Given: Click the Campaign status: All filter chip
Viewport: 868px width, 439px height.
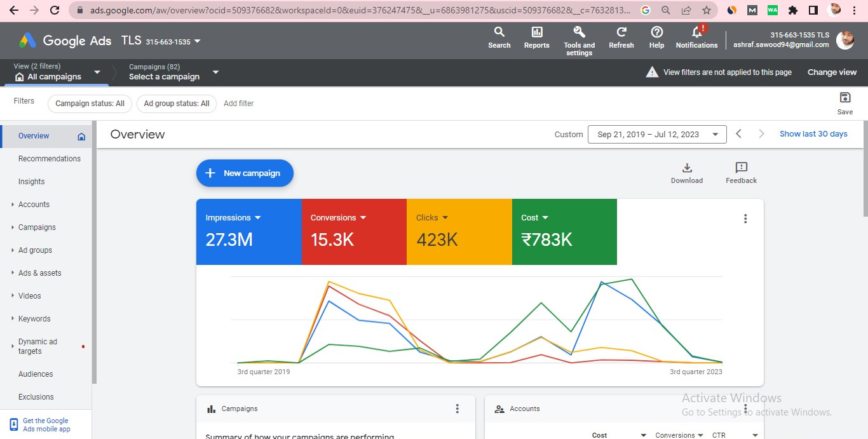Looking at the screenshot, I should [x=90, y=104].
